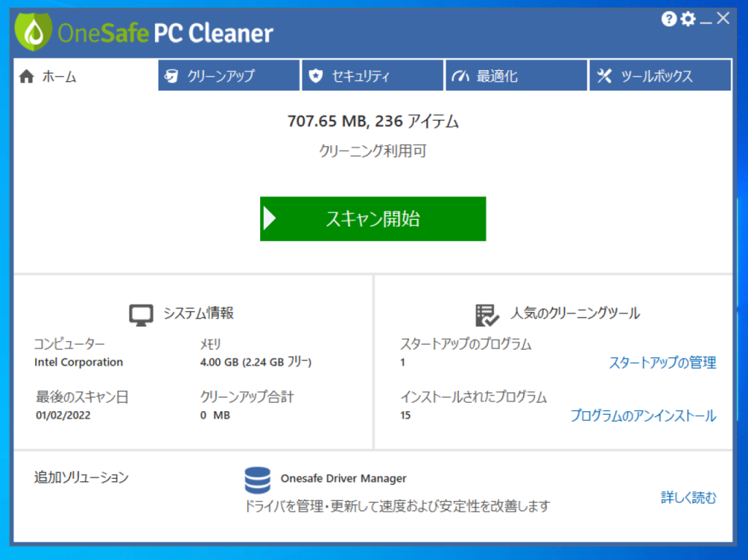This screenshot has width=748, height=560.
Task: Click the monitor icon beside システム情報
Action: coord(141,315)
